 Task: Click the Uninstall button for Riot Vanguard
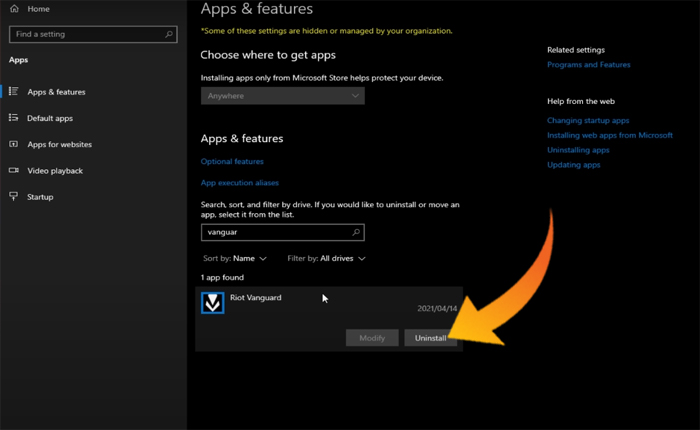click(431, 338)
